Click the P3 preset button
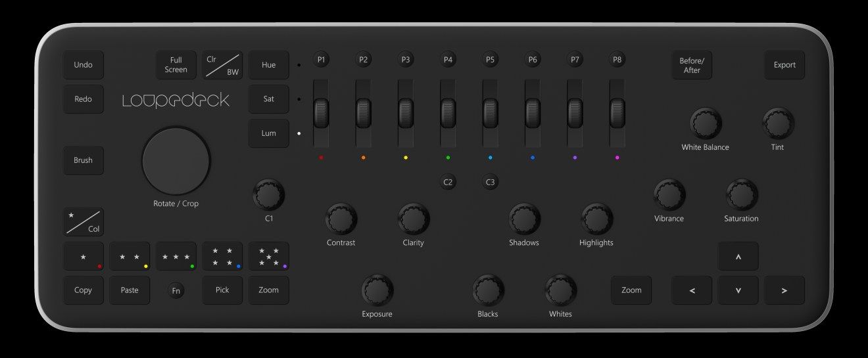Viewport: 868px width, 358px height. point(406,60)
